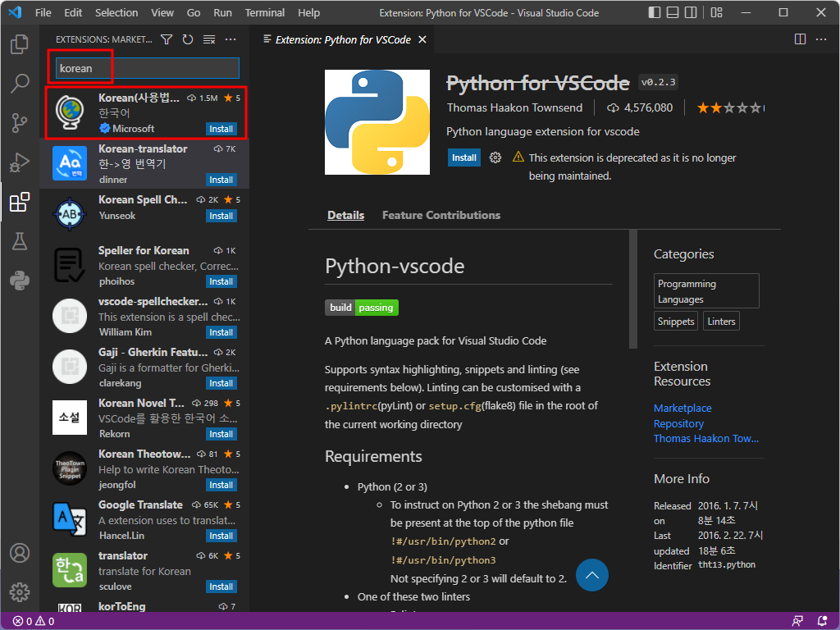Viewport: 840px width, 630px height.
Task: Open the Selection menu
Action: [x=116, y=12]
